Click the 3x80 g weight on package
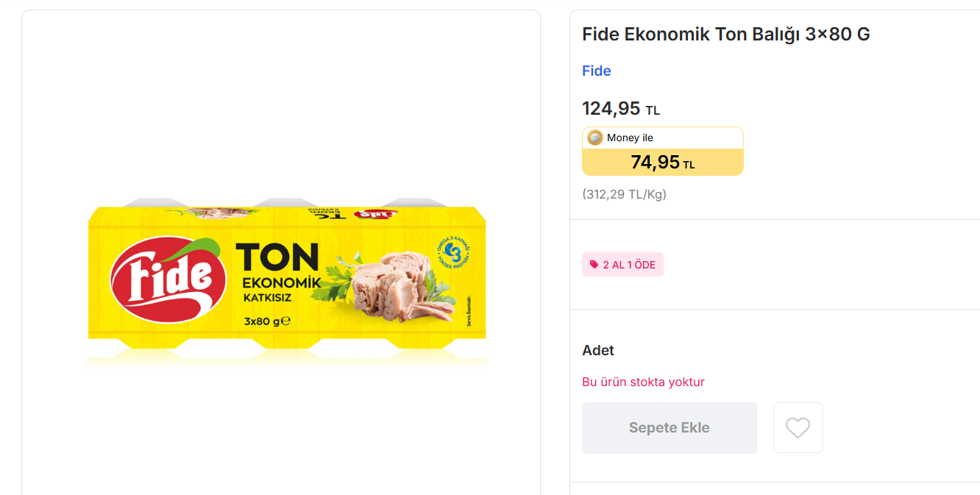The width and height of the screenshot is (980, 495). (x=266, y=321)
